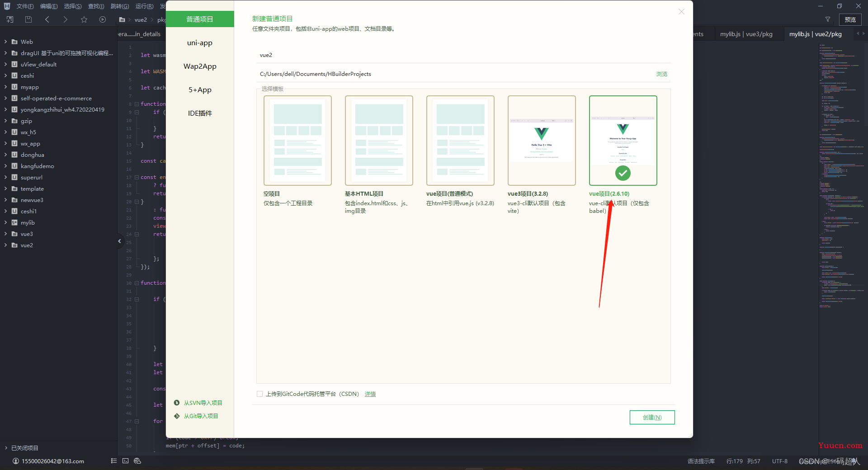Select the IDE插件 category tab
This screenshot has height=470, width=868.
click(200, 113)
